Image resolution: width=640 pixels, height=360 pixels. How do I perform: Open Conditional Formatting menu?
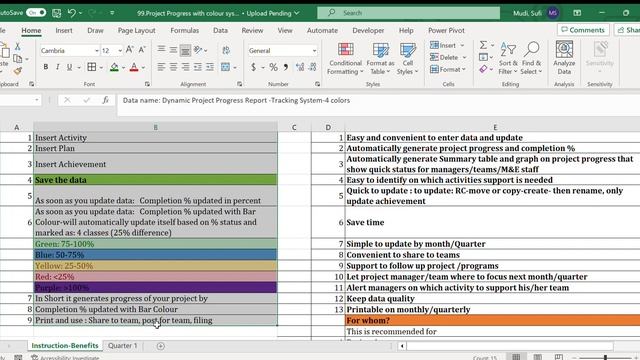(x=345, y=59)
